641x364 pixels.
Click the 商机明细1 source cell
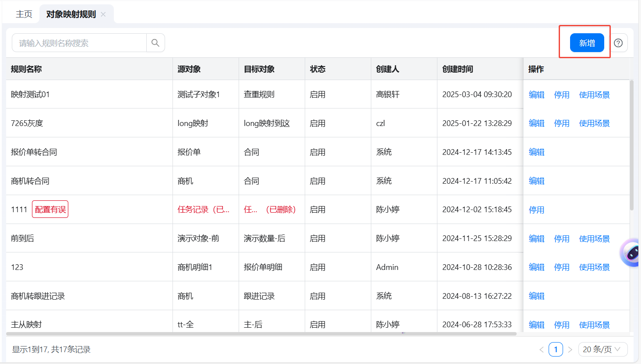coord(206,267)
